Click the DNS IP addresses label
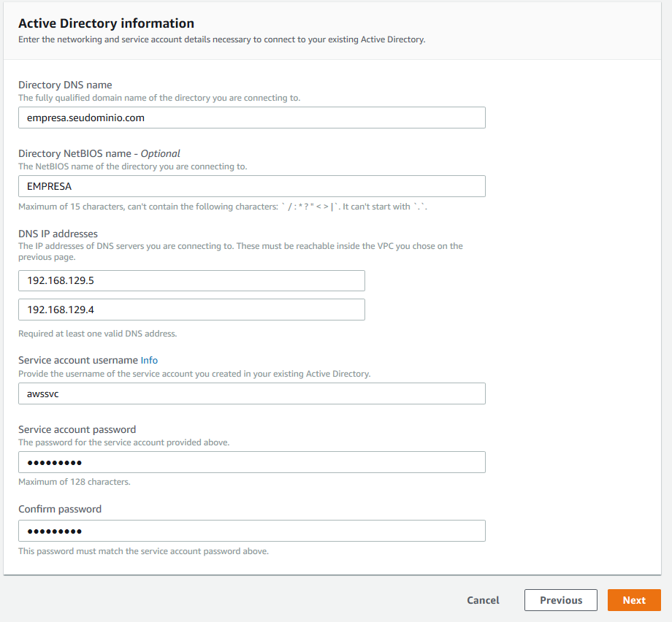 coord(58,234)
